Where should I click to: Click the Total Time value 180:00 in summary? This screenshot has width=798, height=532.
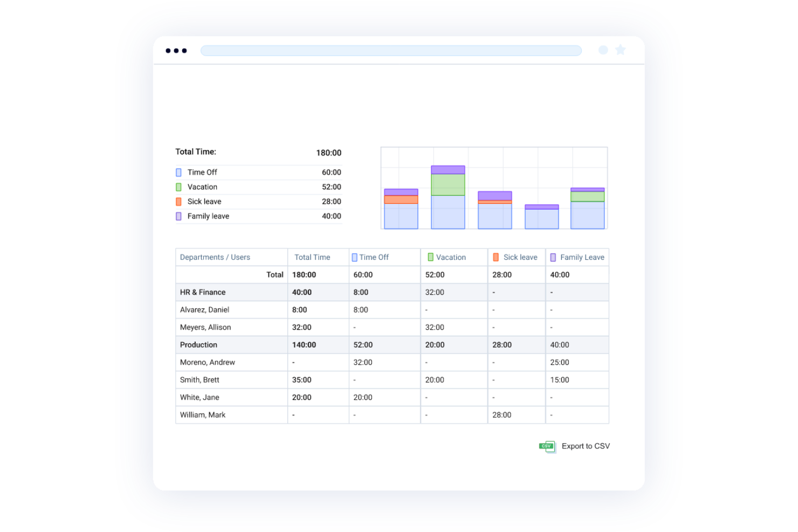pos(329,153)
